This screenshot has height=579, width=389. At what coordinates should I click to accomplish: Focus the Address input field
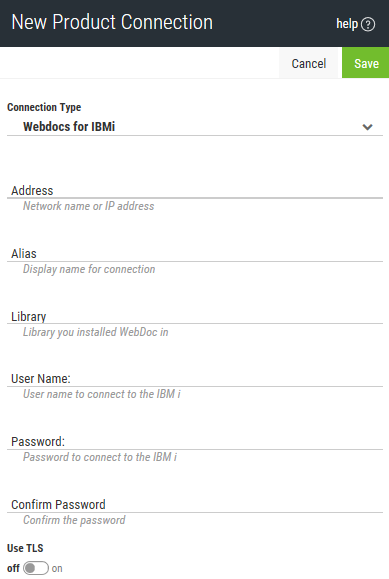pyautogui.click(x=195, y=191)
